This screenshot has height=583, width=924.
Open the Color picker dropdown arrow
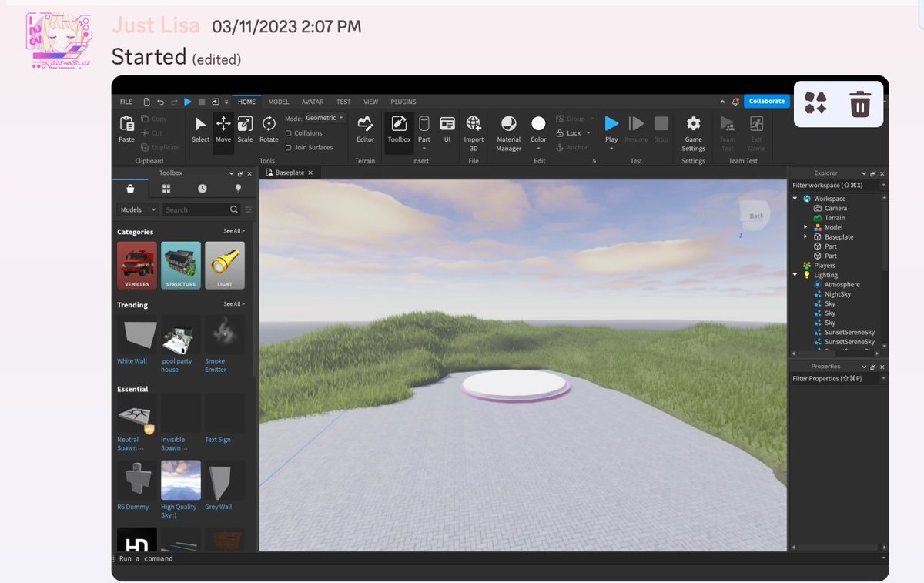(539, 149)
